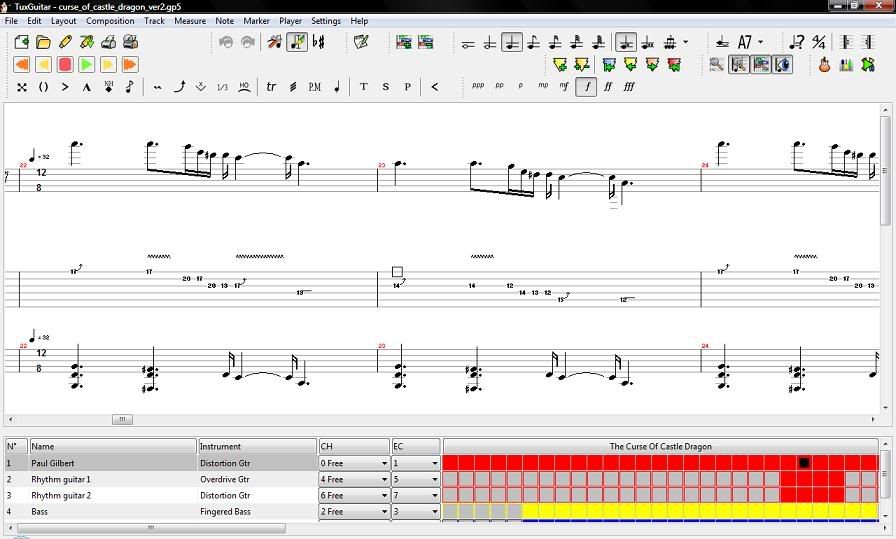
Task: Toggle the dotted note option
Action: [x=626, y=42]
